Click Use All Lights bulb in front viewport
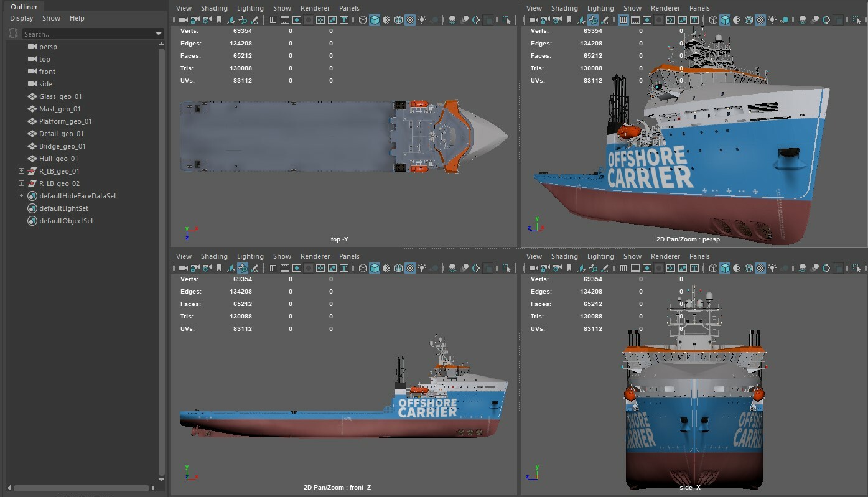 [422, 268]
